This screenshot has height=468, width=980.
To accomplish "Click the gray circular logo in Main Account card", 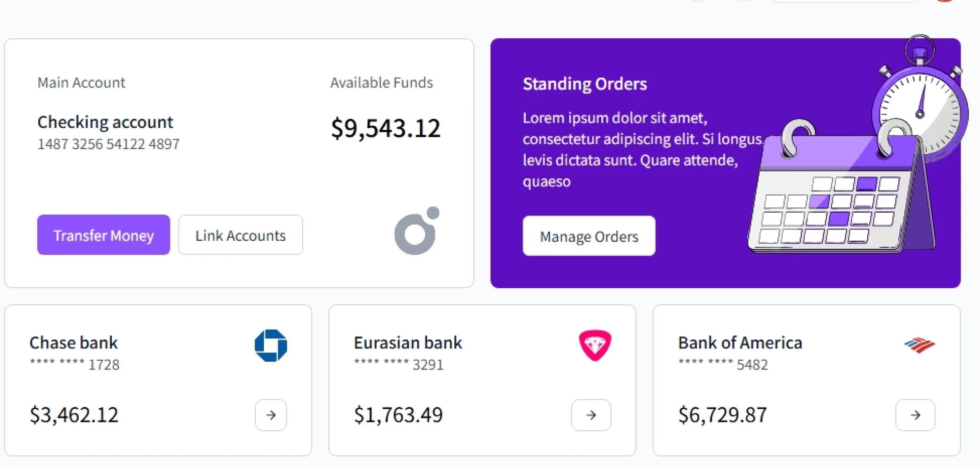I will pos(416,231).
